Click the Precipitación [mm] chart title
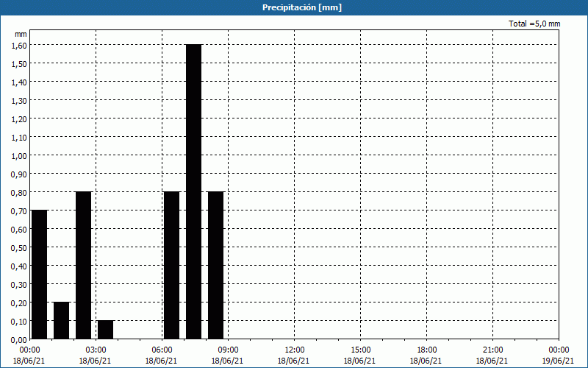588x368 pixels. (302, 7)
